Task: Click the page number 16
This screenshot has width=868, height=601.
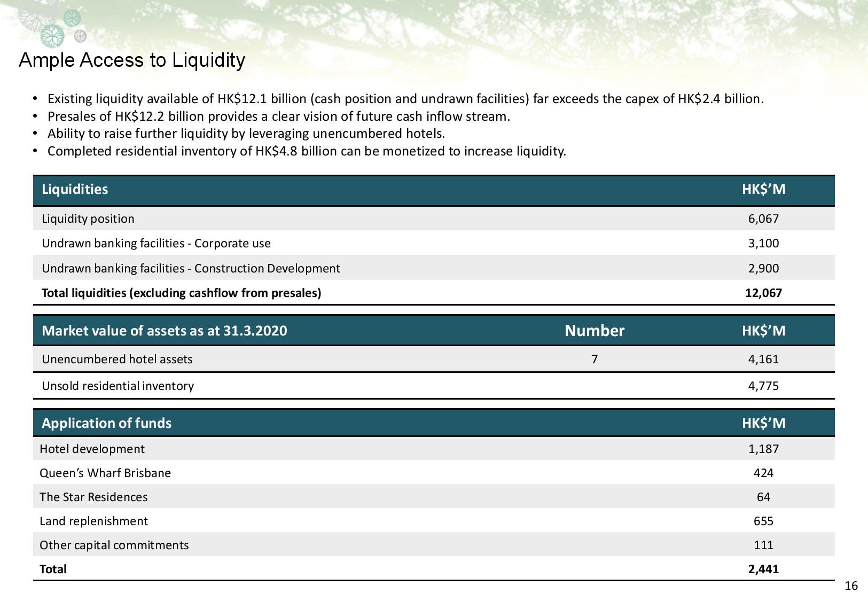Action: click(851, 586)
